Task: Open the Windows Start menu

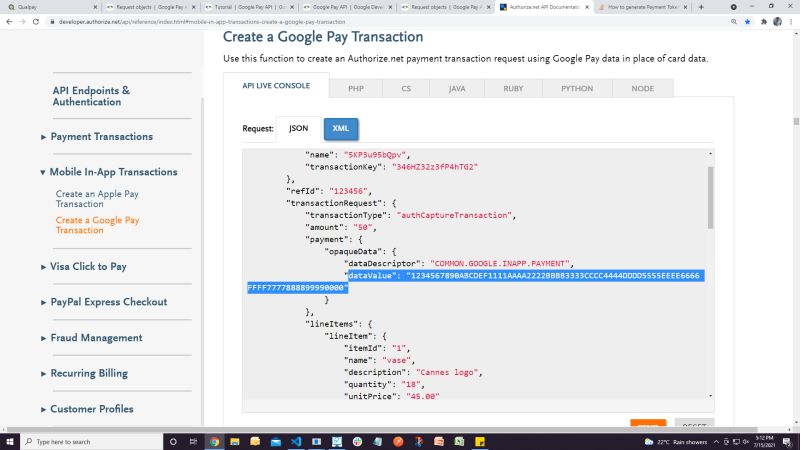Action: pyautogui.click(x=10, y=442)
